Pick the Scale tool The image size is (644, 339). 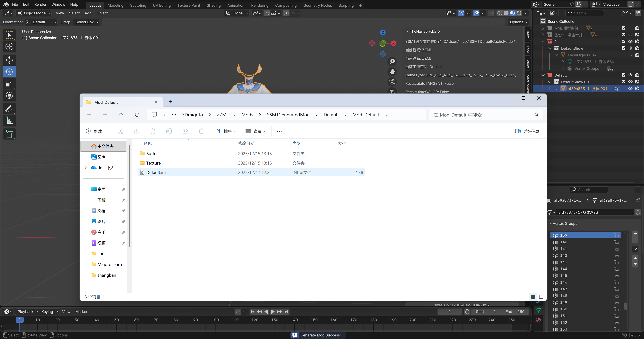[x=9, y=84]
